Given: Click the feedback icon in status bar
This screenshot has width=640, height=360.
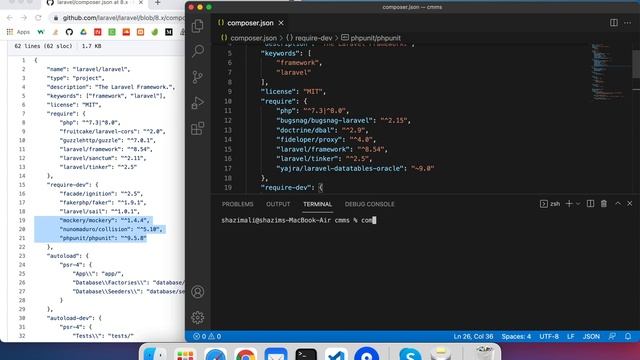Looking at the screenshot, I should [x=612, y=336].
